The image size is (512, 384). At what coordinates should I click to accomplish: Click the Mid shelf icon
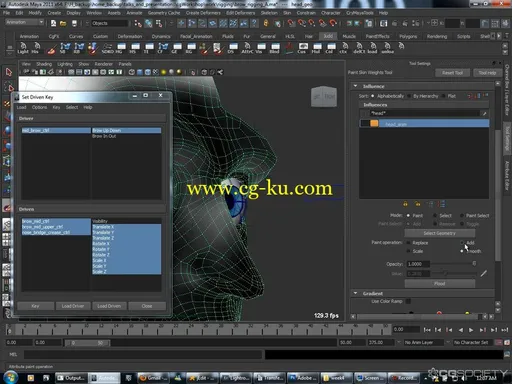coord(316,48)
